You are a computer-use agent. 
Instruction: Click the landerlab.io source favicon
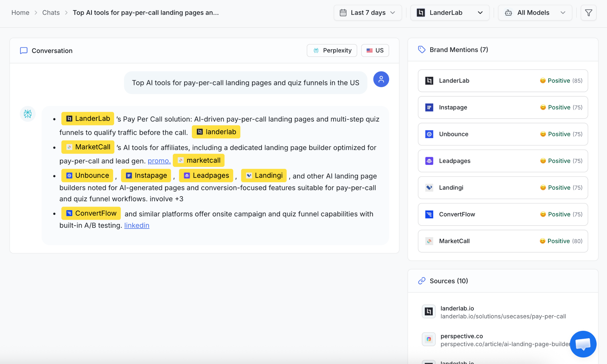coord(429,312)
